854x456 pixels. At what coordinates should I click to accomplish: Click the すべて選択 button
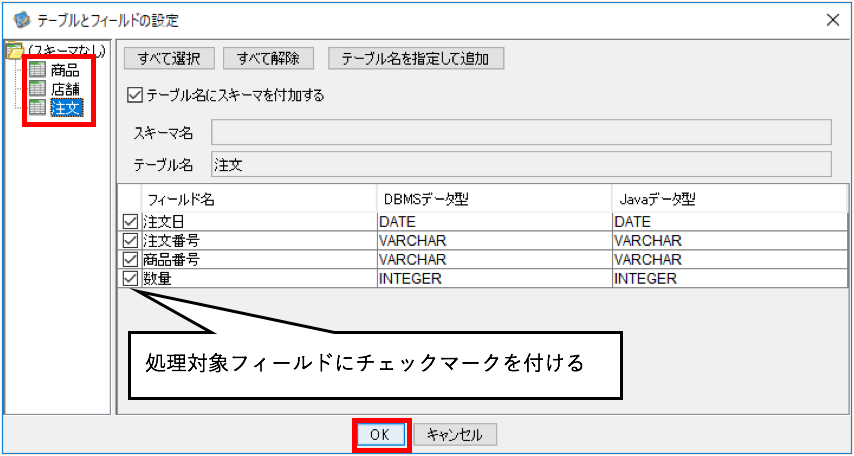(169, 59)
